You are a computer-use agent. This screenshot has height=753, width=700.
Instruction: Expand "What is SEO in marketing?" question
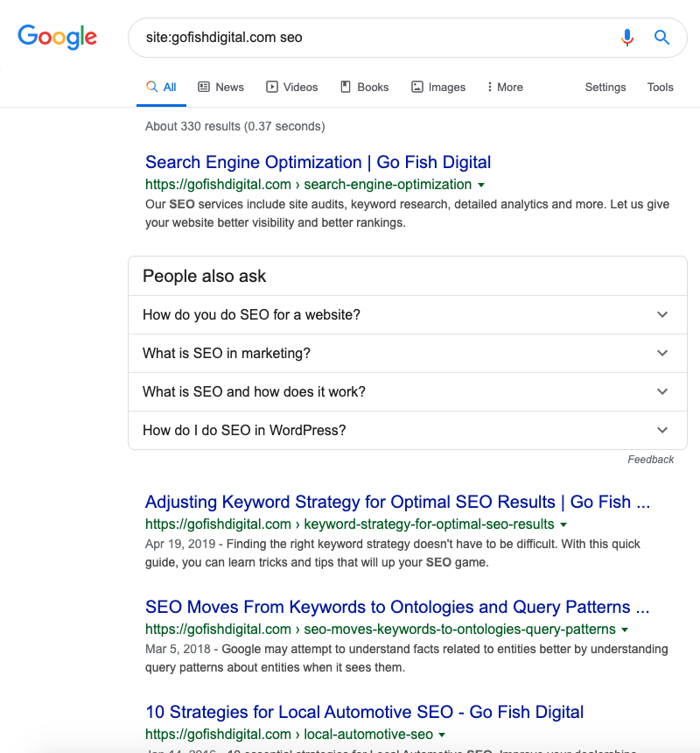tap(662, 353)
